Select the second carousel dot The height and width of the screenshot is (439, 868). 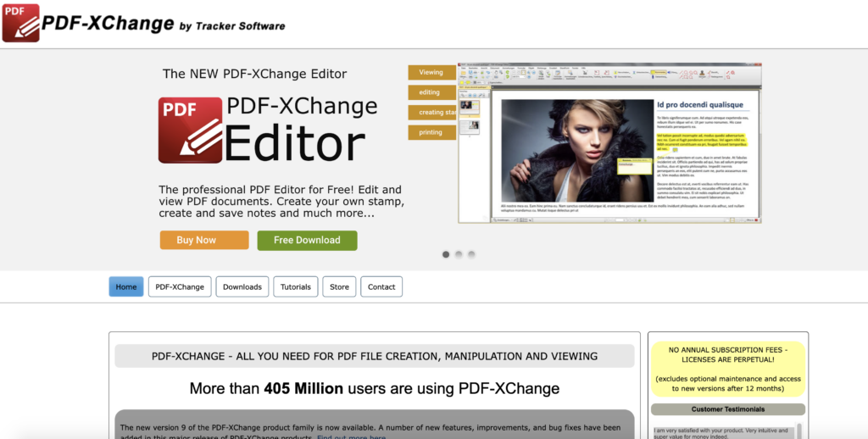[x=459, y=254]
